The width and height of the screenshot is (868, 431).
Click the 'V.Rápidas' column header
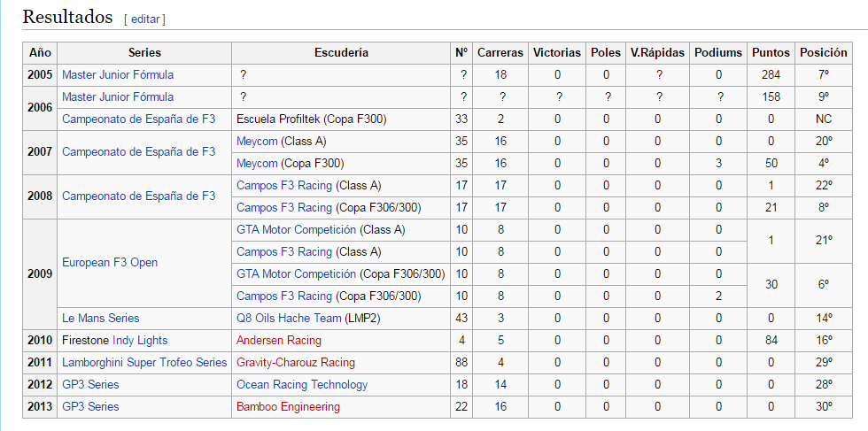pyautogui.click(x=657, y=52)
